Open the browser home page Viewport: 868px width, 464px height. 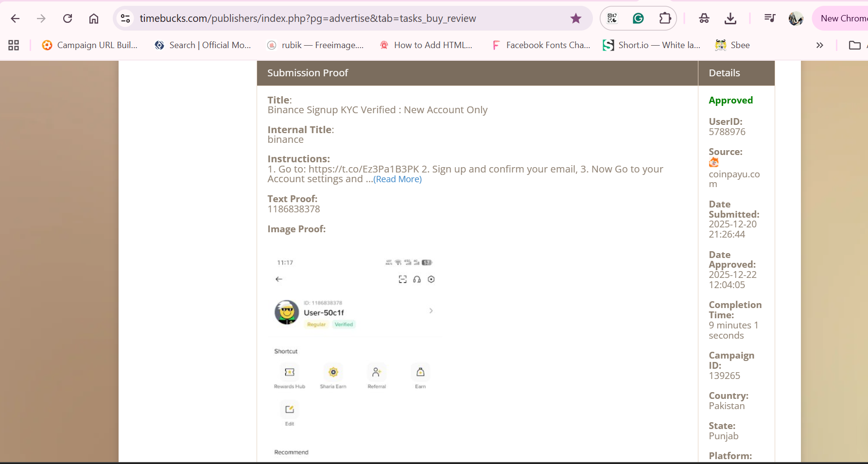click(94, 18)
